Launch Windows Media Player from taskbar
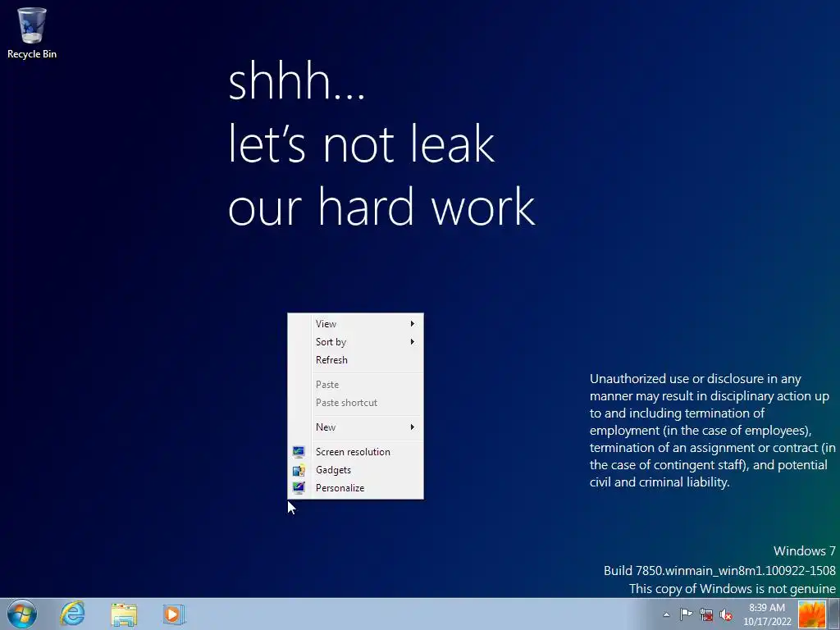The height and width of the screenshot is (630, 840). pos(174,614)
